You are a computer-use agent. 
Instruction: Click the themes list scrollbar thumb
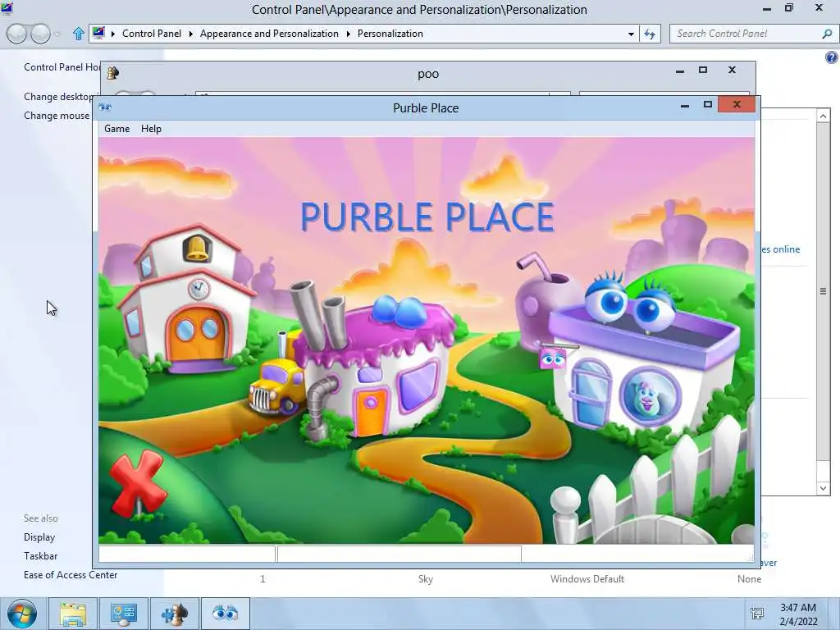(824, 291)
